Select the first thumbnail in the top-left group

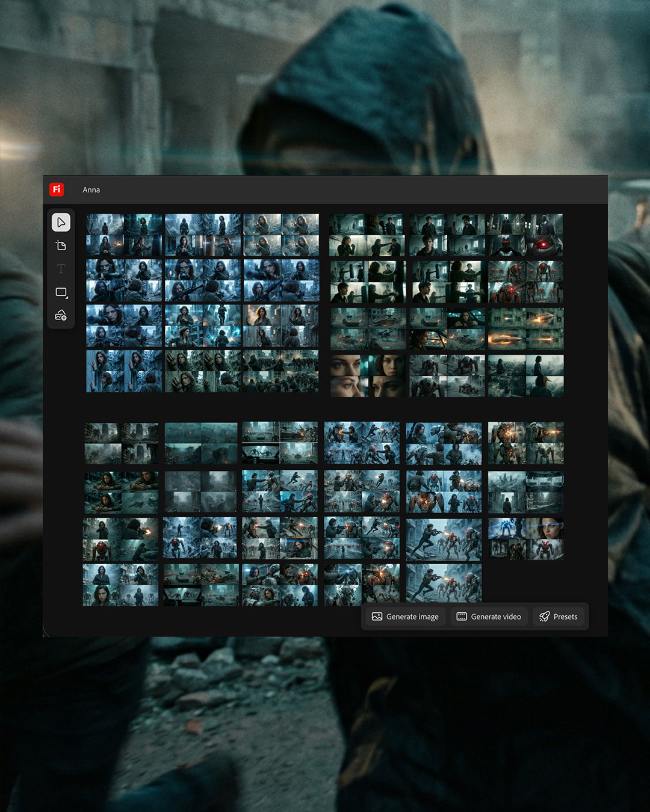click(x=124, y=235)
